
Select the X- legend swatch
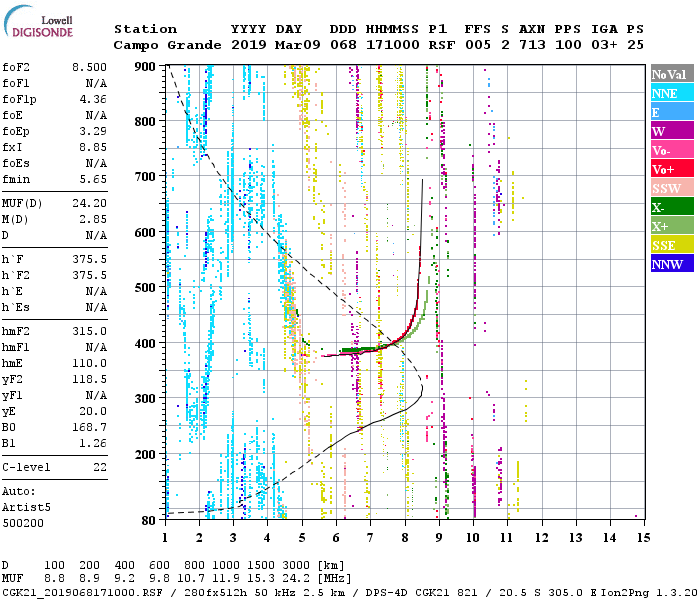point(672,207)
